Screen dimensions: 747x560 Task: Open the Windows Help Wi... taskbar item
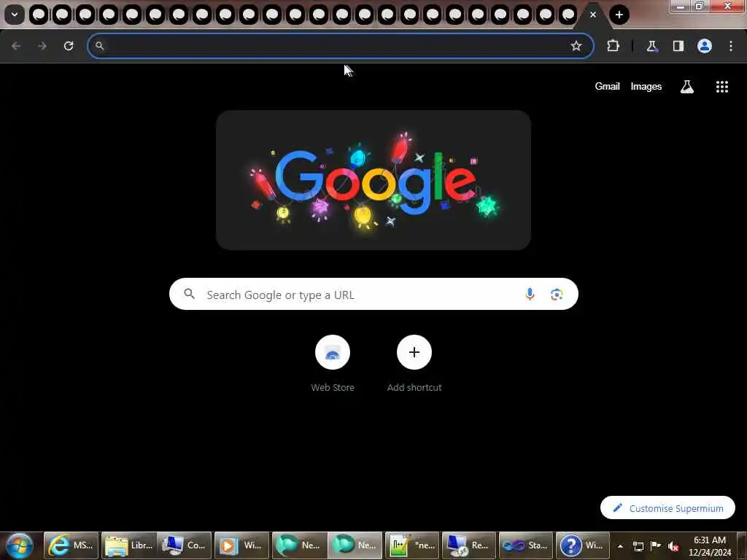(x=583, y=545)
